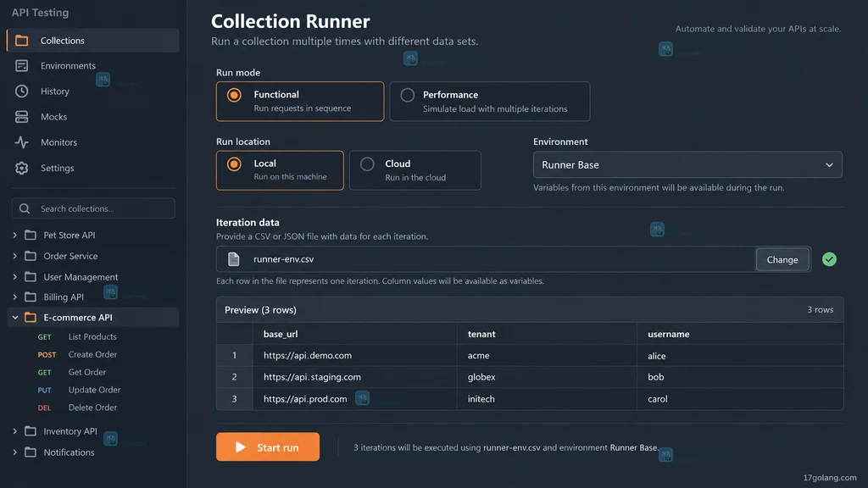Image resolution: width=868 pixels, height=488 pixels.
Task: Open the POST Create Order request
Action: pos(93,354)
